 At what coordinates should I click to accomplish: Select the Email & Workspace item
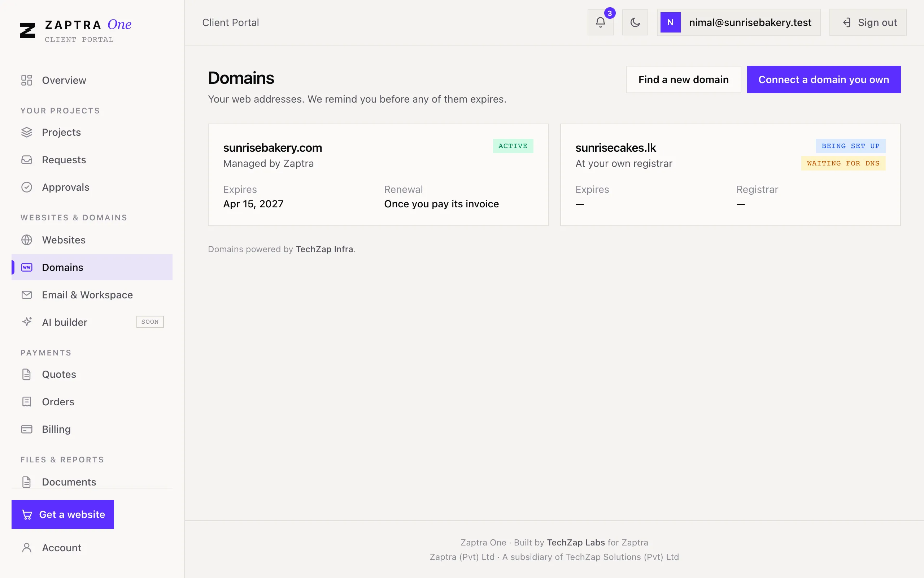(92, 295)
